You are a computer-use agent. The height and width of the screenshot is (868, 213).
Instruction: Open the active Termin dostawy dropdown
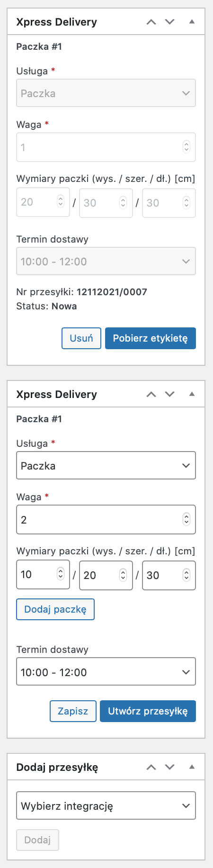(x=106, y=671)
